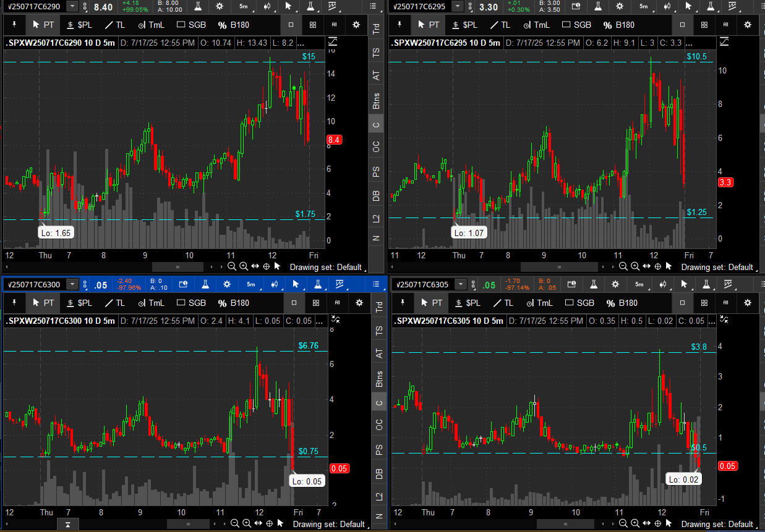
Task: Open the TS tab in the upper side panel
Action: point(376,53)
